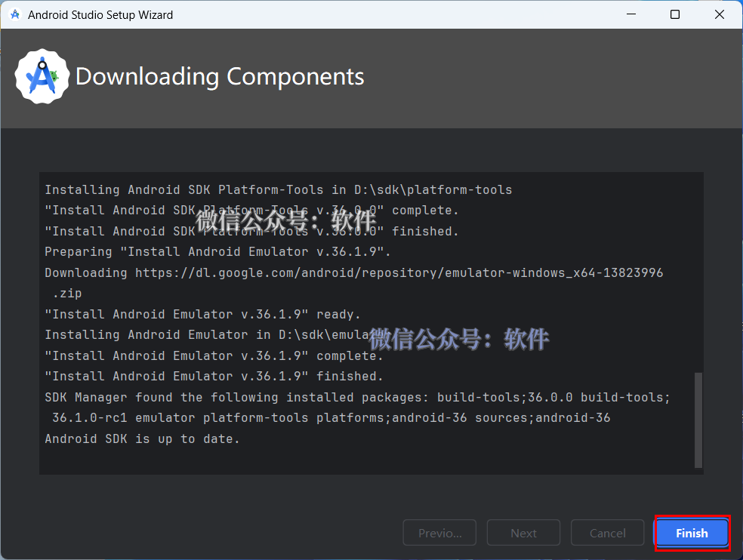
Task: Click 'Installing Android SDK Platform-Tools' line
Action: pos(278,189)
